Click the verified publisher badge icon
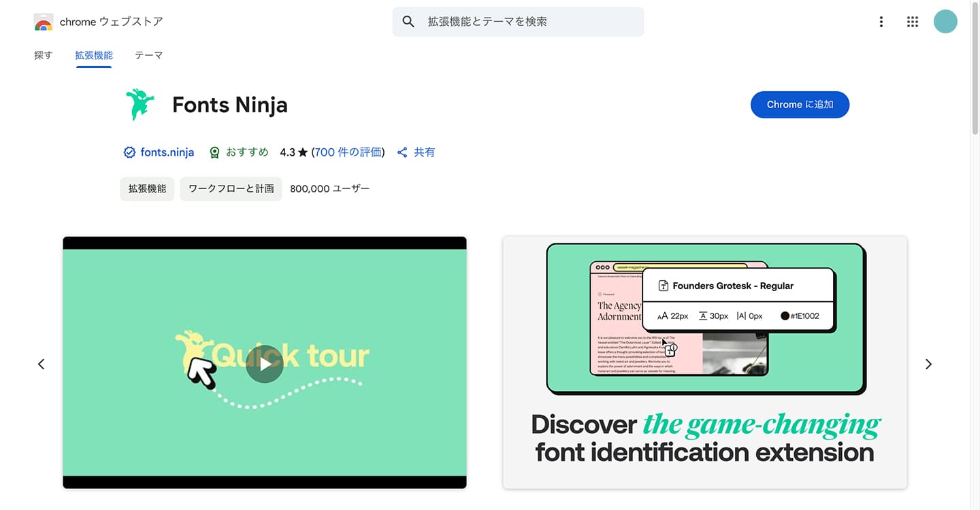Viewport: 980px width, 510px height. coord(129,152)
